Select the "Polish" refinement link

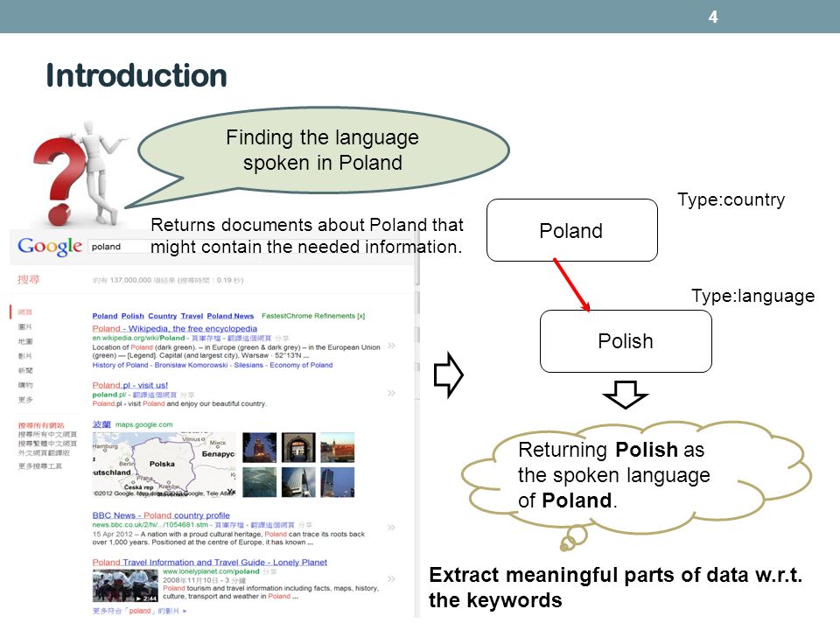point(133,316)
